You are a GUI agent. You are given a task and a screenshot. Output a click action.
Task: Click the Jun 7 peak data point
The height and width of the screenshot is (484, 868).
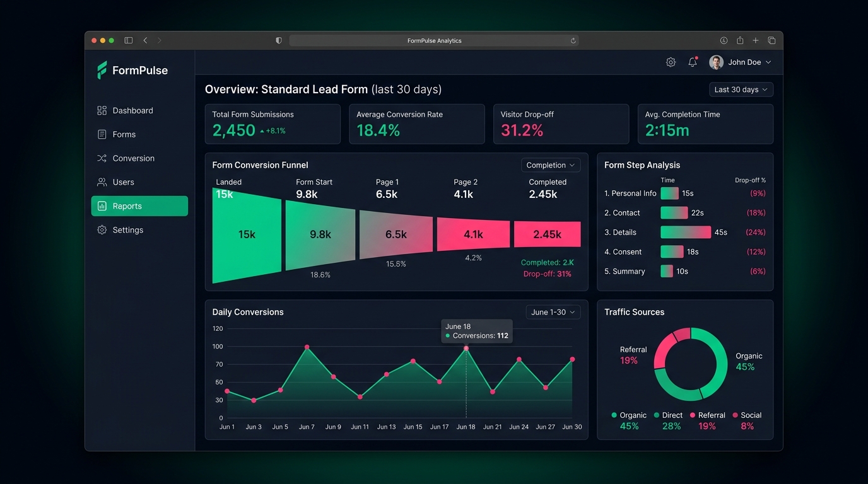pos(307,347)
